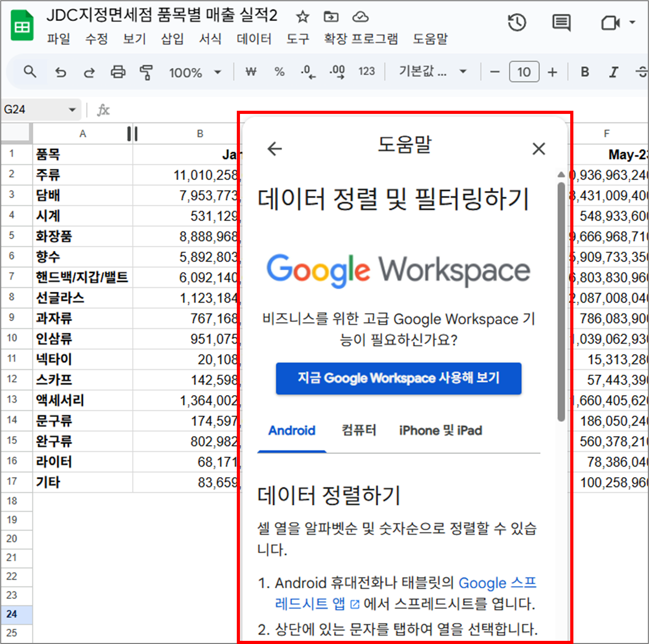Open the toolbar search menus icon
649x644 pixels.
[x=30, y=72]
